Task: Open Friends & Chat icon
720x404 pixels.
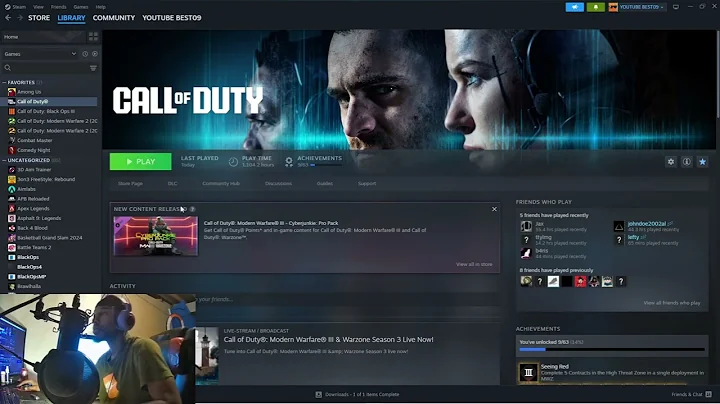Action: 709,394
